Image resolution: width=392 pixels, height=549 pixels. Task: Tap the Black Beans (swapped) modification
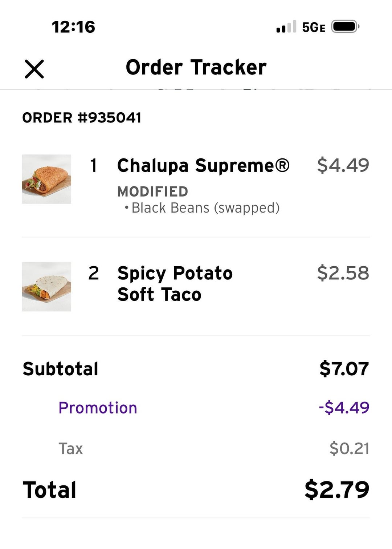(205, 208)
